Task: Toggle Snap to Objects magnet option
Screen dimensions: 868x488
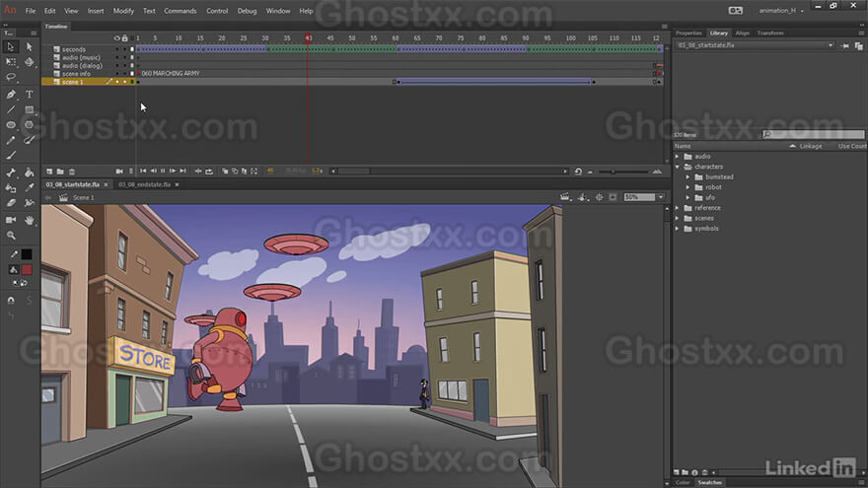Action: click(11, 301)
